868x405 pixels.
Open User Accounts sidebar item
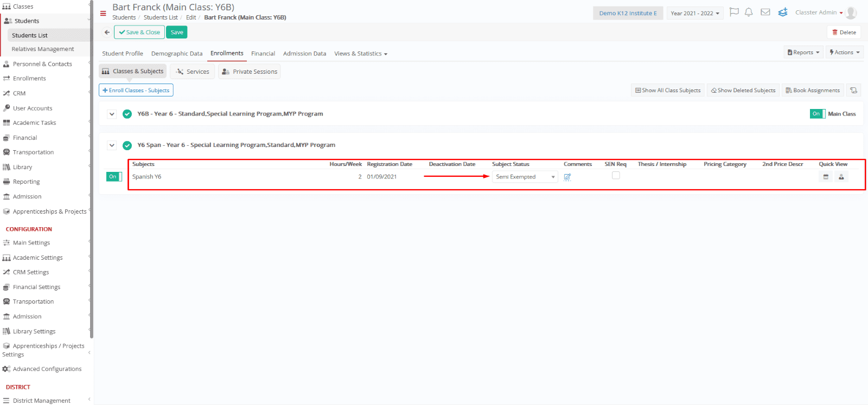tap(33, 108)
